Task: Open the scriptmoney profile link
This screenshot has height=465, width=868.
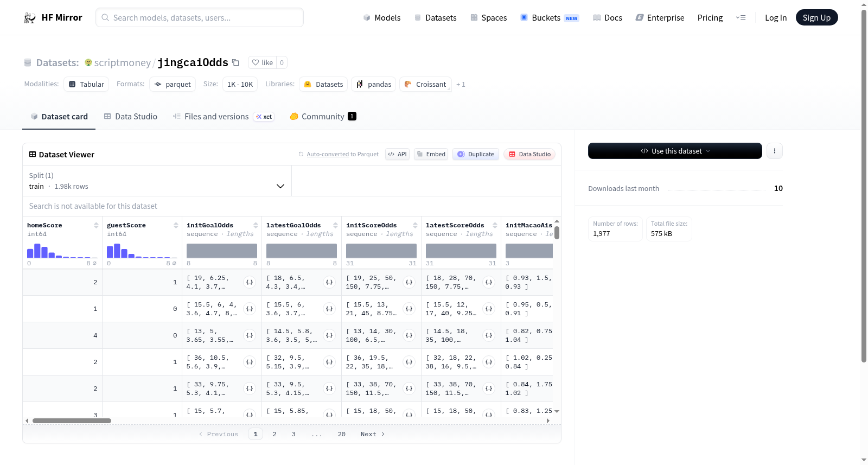Action: [123, 63]
